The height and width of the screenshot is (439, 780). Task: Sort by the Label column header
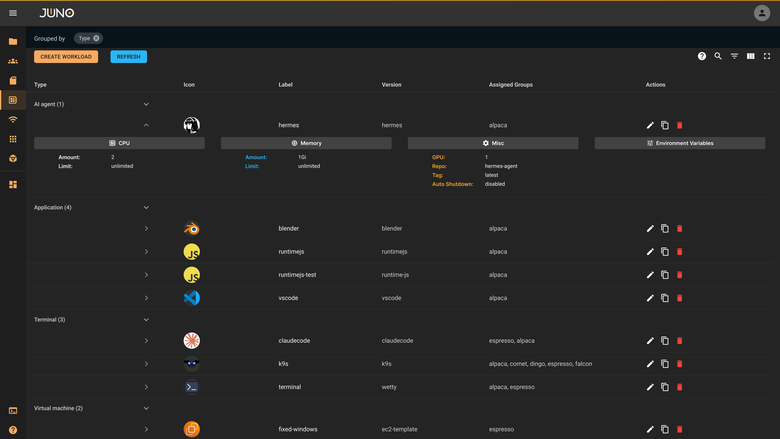coord(286,85)
